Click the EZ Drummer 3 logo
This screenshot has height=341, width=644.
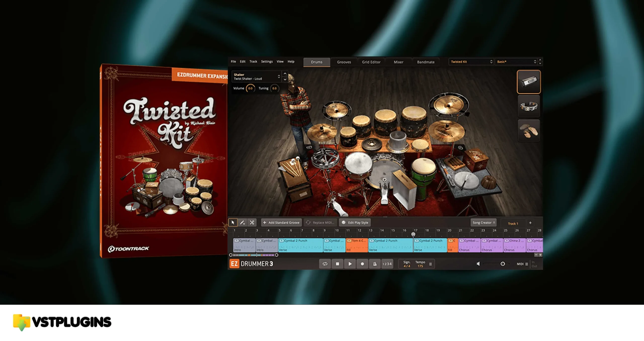(x=251, y=264)
